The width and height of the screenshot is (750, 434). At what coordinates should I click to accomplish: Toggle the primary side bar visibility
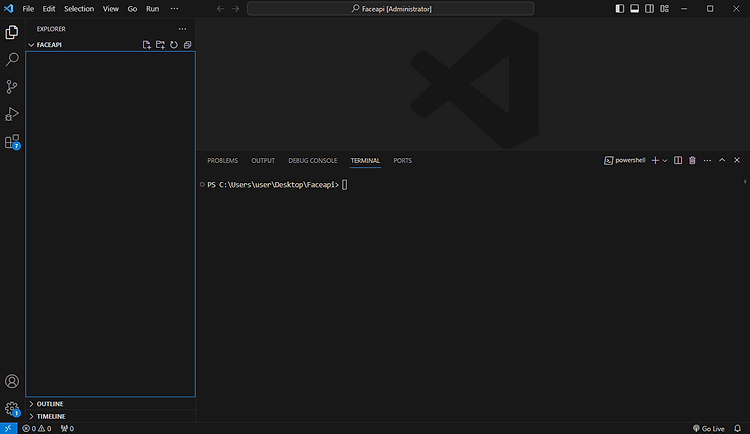(x=619, y=9)
